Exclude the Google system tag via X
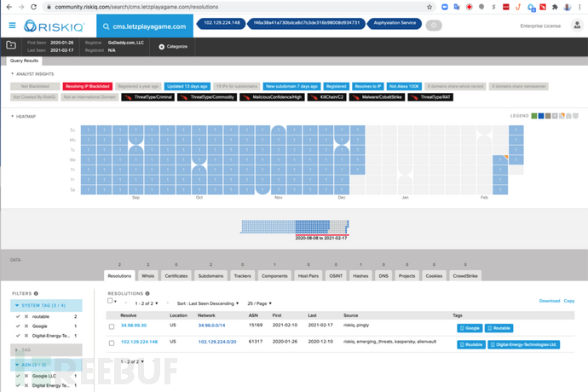588x392 pixels. click(26, 326)
